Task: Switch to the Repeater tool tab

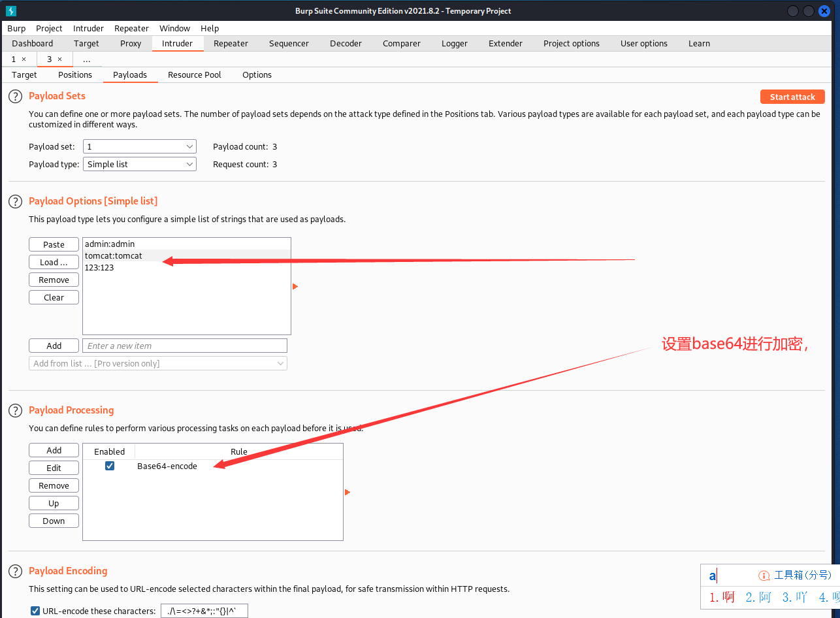Action: click(x=231, y=44)
